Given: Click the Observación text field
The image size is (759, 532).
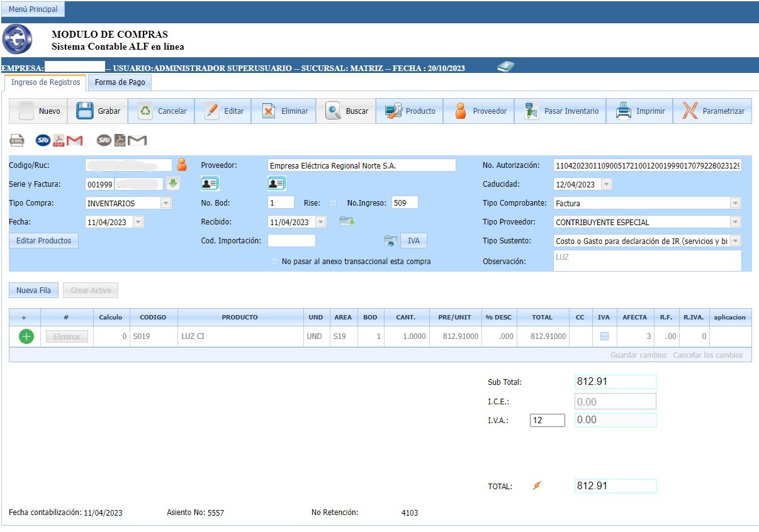Looking at the screenshot, I should (x=647, y=260).
